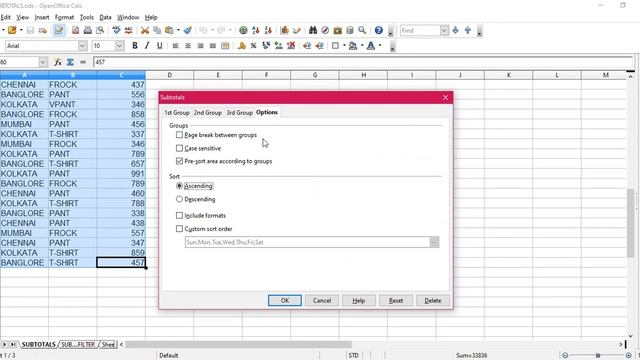The image size is (640, 360).
Task: Apply Underline formatting
Action: 159,46
